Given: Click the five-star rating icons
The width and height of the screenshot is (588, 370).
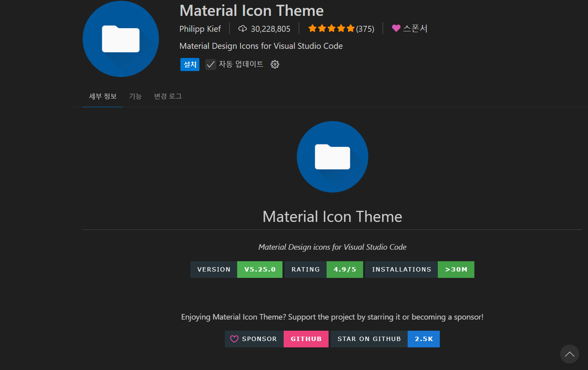Looking at the screenshot, I should [x=331, y=28].
